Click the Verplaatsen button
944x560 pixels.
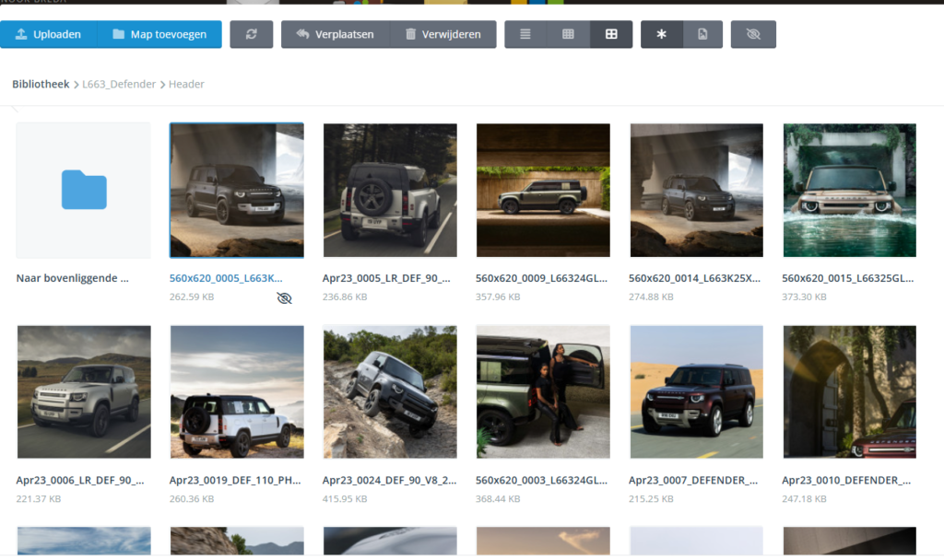[x=336, y=34]
